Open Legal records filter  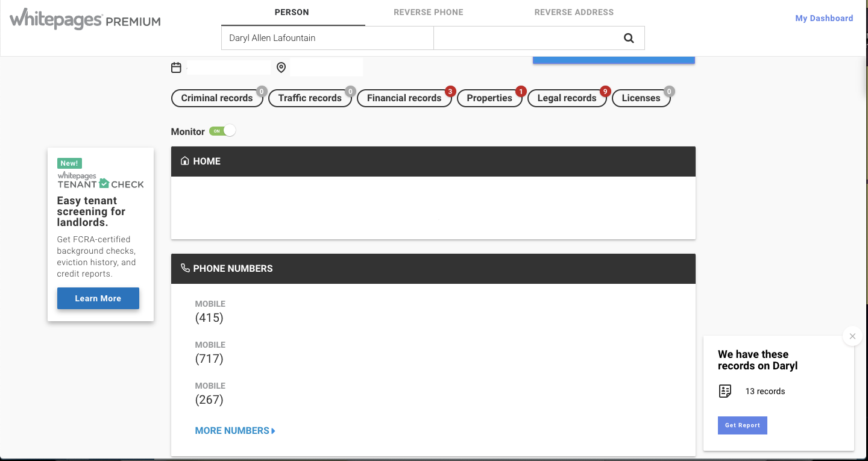point(567,98)
